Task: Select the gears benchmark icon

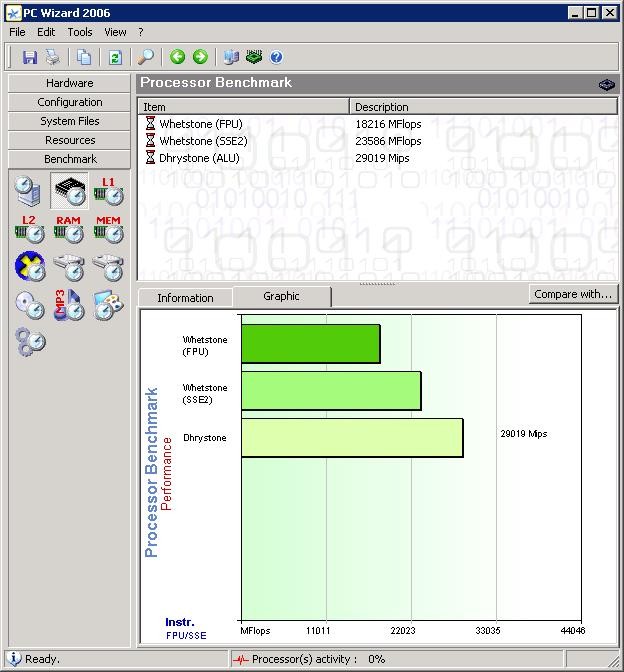Action: coord(30,342)
